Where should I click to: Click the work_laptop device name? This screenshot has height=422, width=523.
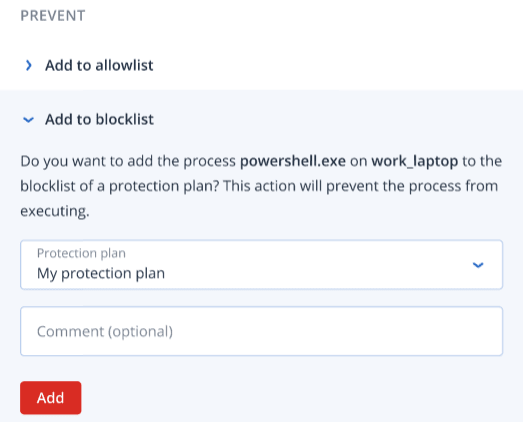(x=415, y=161)
